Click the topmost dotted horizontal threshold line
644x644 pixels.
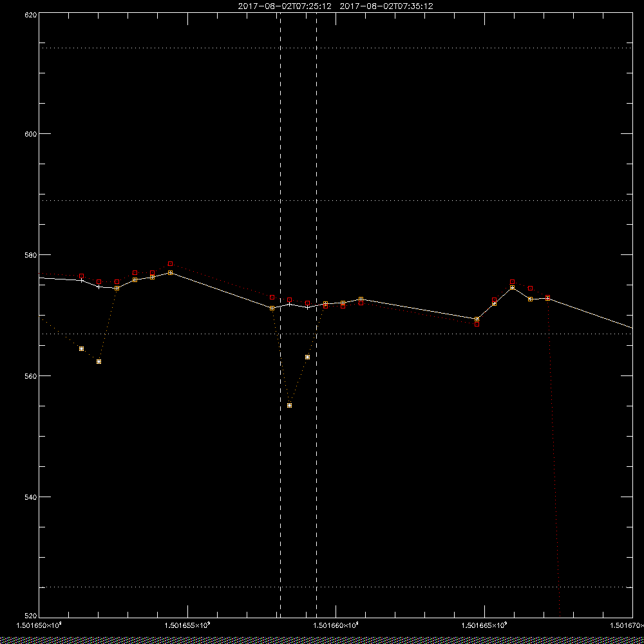point(336,48)
